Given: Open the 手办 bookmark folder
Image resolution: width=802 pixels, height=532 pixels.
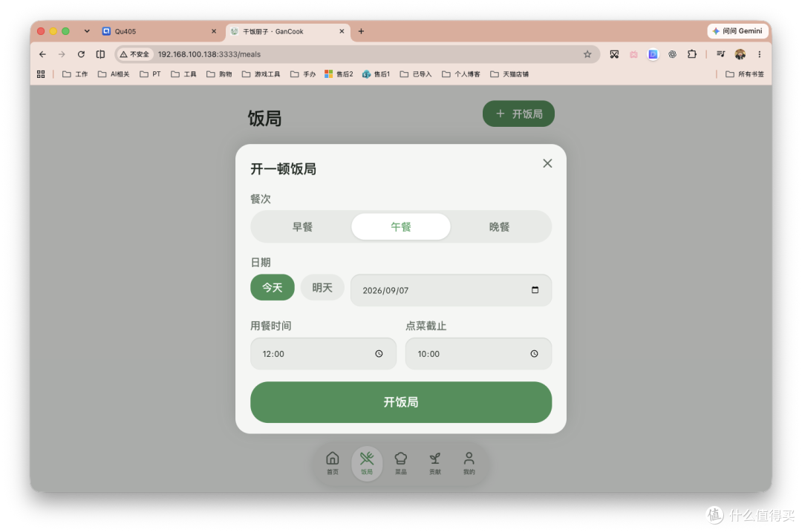Looking at the screenshot, I should coord(303,74).
